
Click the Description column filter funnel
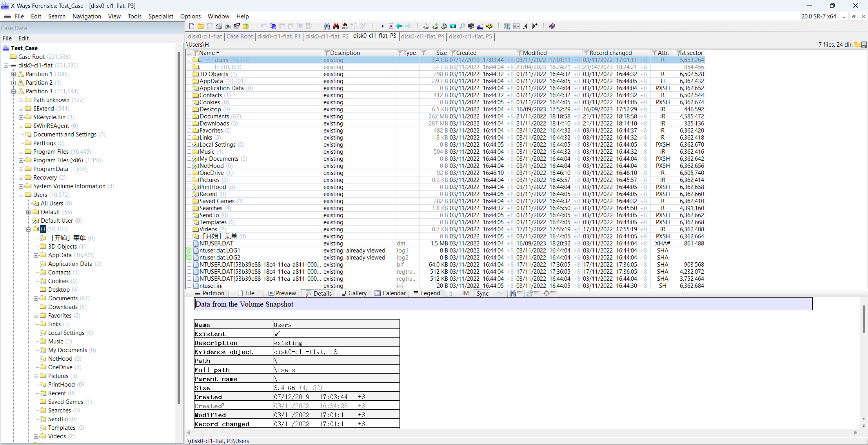click(326, 53)
